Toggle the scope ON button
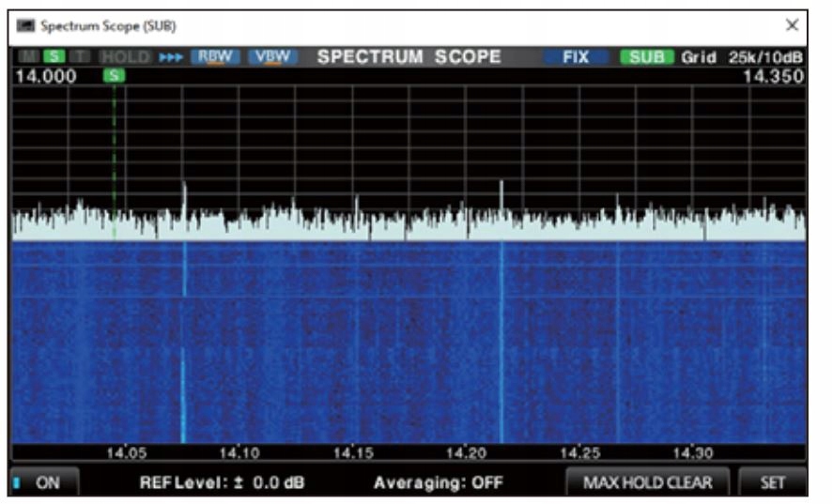833x504 pixels. (x=44, y=482)
